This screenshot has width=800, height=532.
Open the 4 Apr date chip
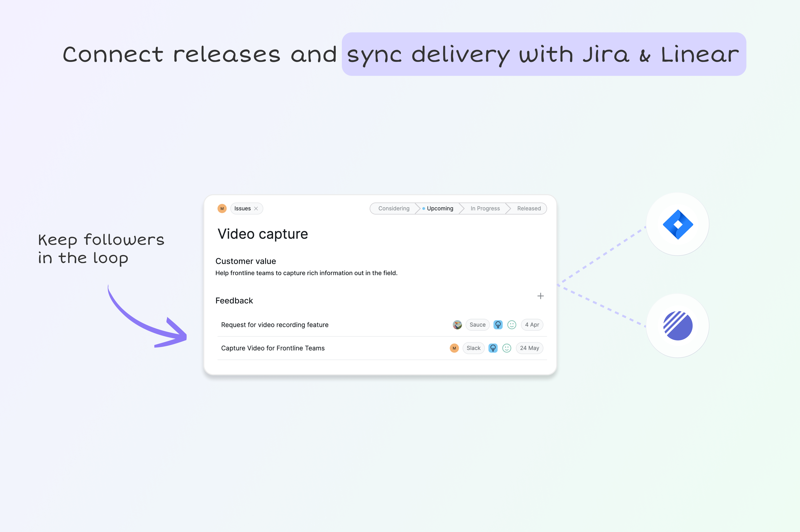tap(532, 325)
